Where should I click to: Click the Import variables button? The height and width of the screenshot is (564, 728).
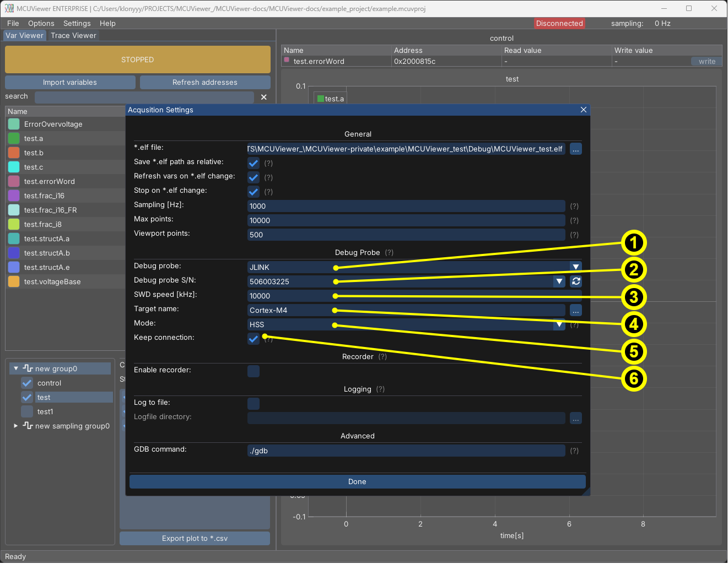(x=70, y=83)
